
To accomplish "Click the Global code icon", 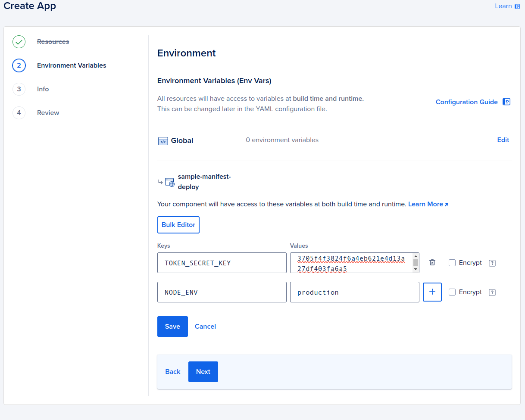I will tap(163, 141).
